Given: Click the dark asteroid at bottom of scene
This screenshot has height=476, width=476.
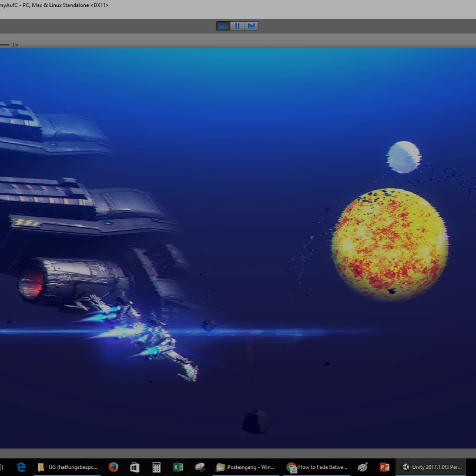Looking at the screenshot, I should click(256, 421).
